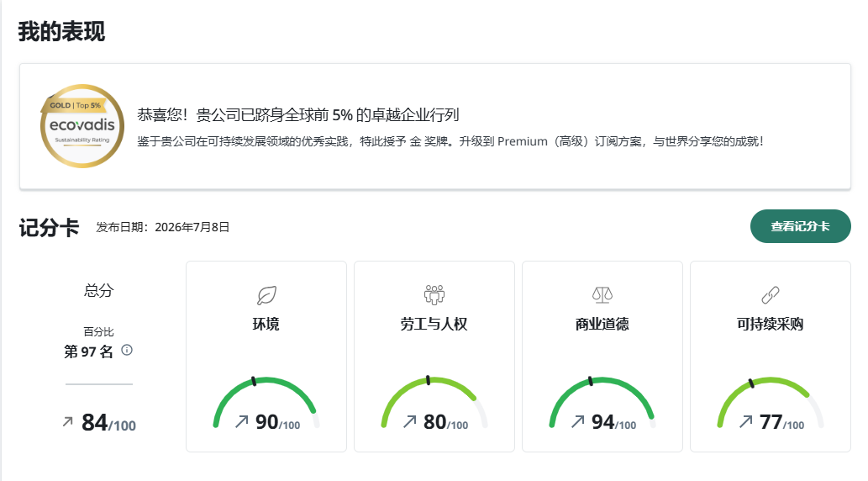
Task: Select the 商业道德 card title
Action: [602, 325]
